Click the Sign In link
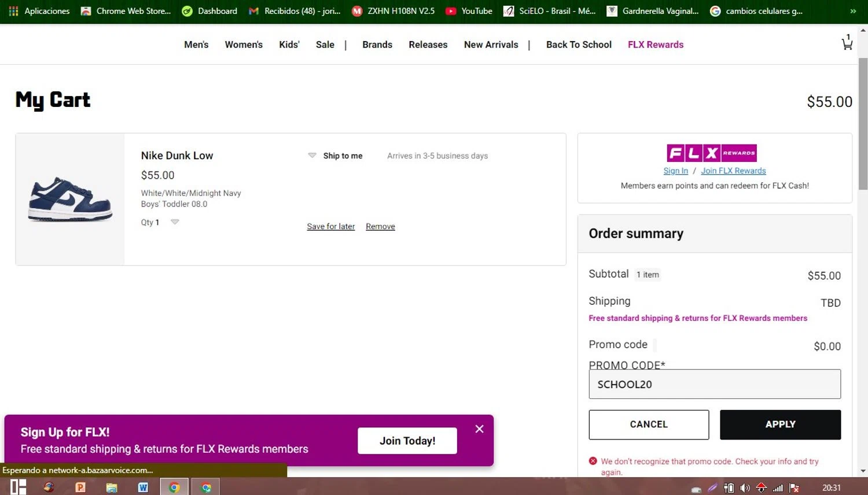868x495 pixels. pos(676,171)
